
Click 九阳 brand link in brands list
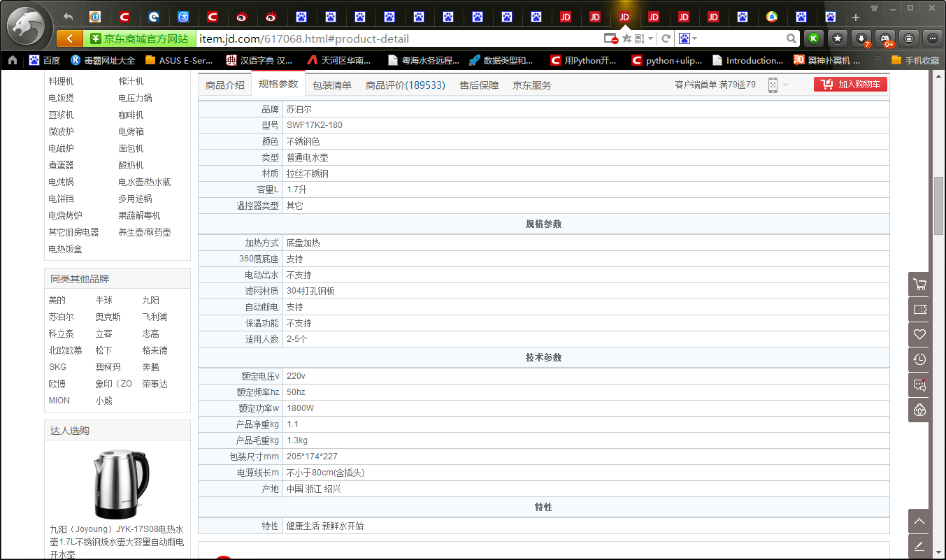151,300
